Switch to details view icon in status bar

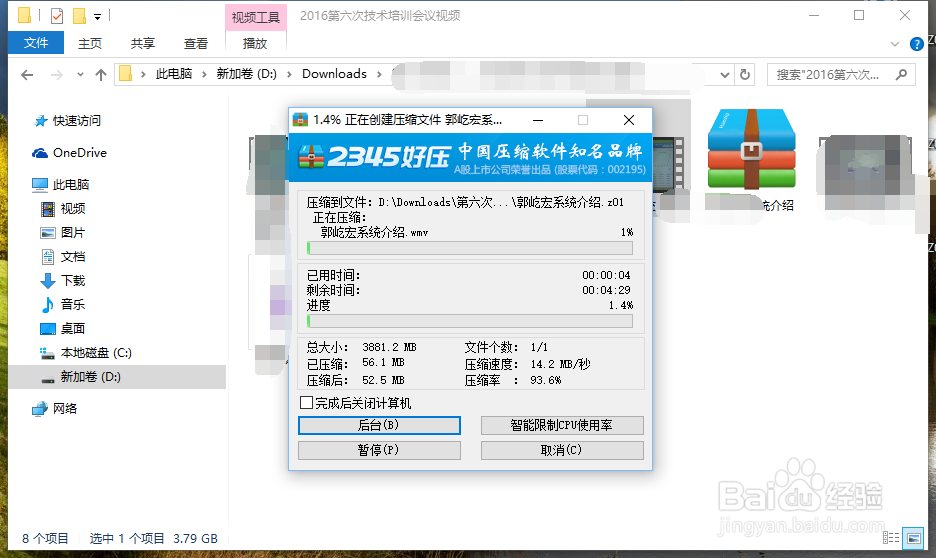[x=891, y=538]
